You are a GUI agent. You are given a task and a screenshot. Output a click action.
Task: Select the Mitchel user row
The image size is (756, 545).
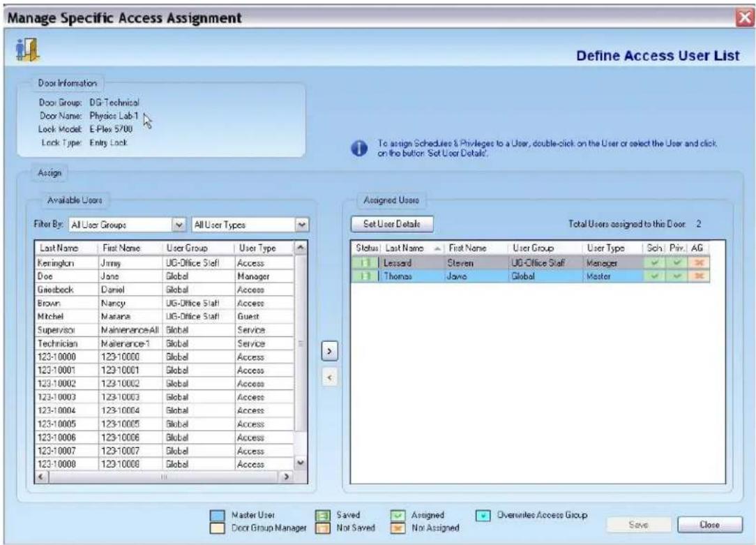[x=165, y=316]
